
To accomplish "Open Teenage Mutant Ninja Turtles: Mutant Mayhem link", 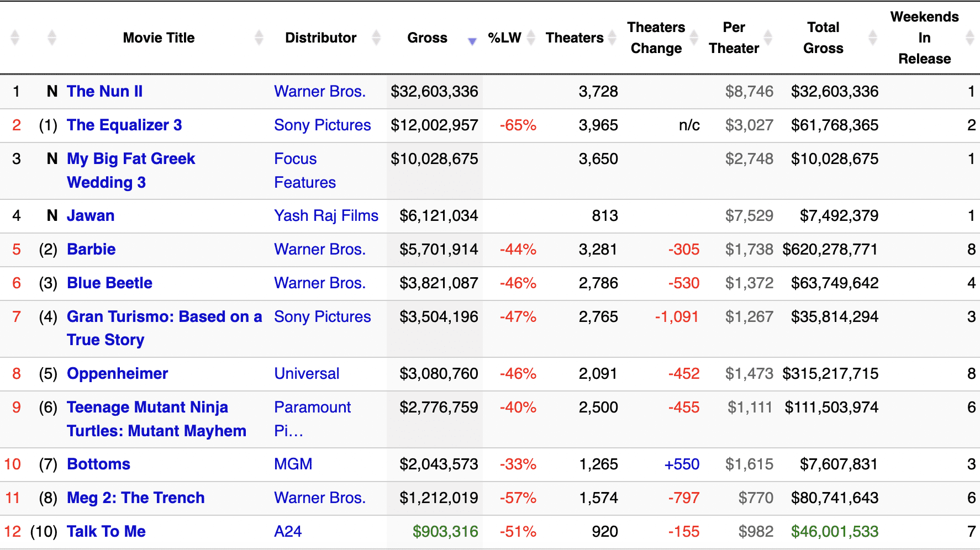I will coord(156,419).
